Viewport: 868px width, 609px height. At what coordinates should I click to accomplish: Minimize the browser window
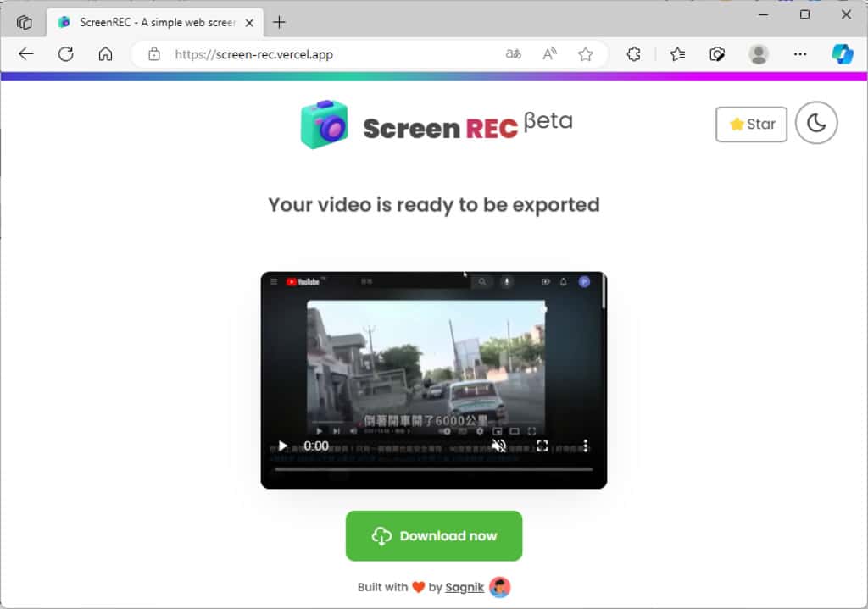coord(764,15)
